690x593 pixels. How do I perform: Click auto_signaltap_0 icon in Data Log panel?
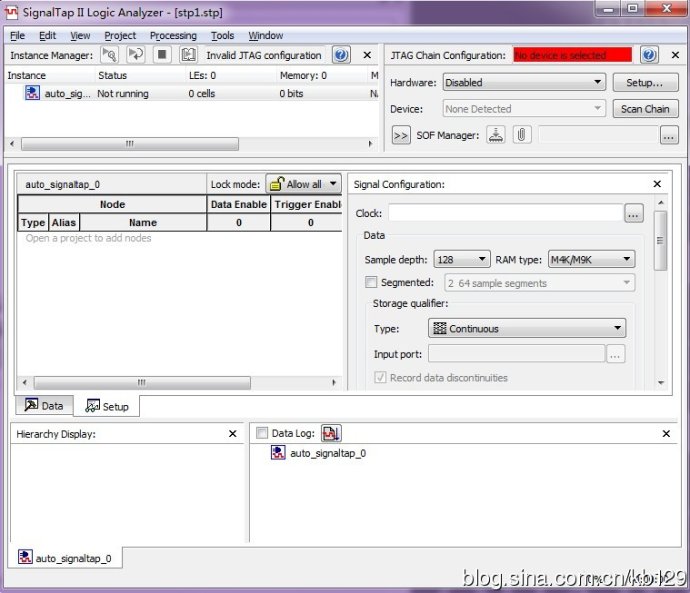point(278,453)
